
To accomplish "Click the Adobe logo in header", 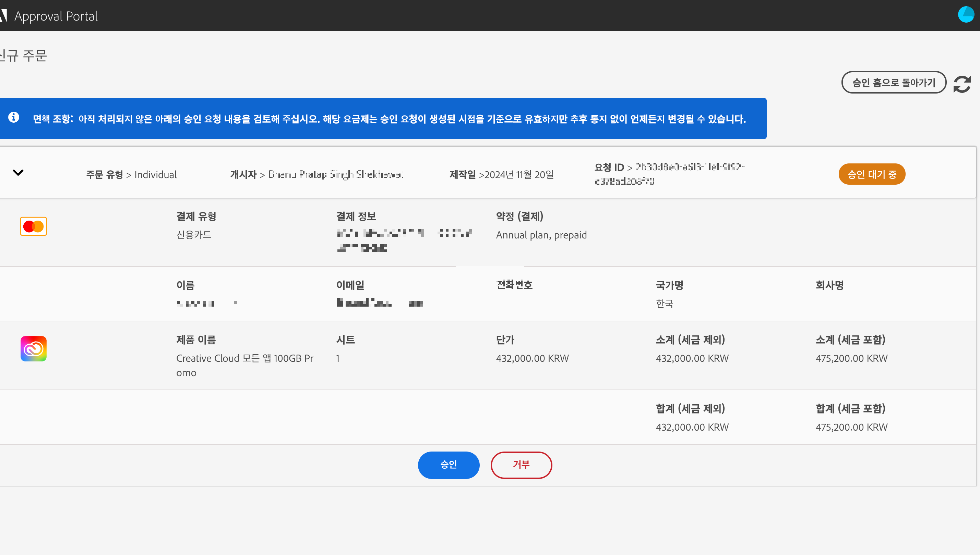I will 4,16.
